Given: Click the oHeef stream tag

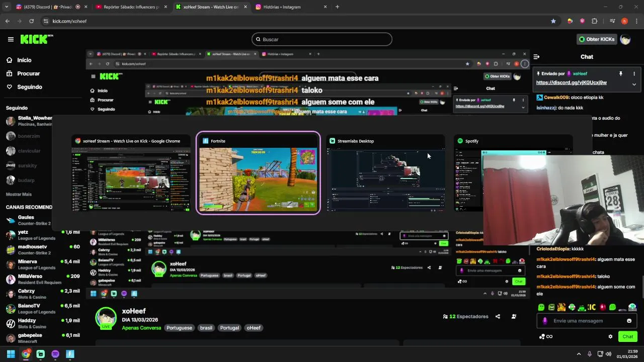Looking at the screenshot, I should (254, 328).
